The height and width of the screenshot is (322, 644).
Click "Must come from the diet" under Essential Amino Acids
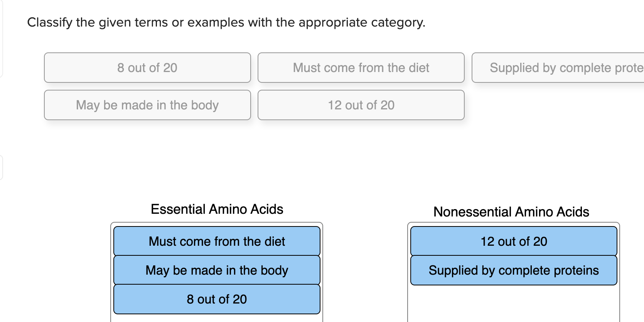click(x=217, y=241)
